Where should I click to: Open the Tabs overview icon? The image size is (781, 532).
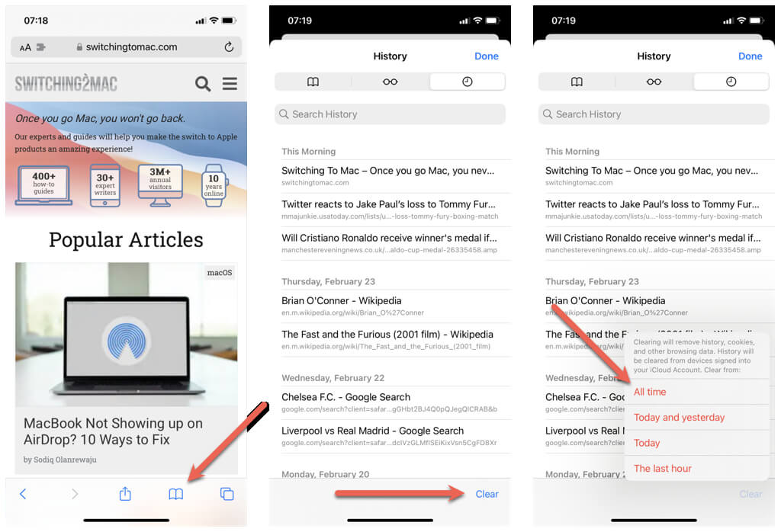(227, 494)
